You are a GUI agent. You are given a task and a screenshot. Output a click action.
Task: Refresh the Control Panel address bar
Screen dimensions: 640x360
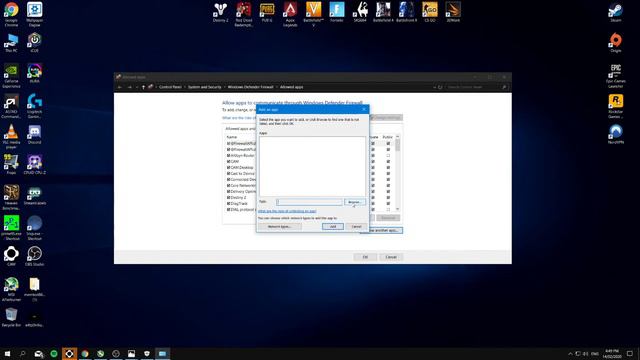pos(440,87)
